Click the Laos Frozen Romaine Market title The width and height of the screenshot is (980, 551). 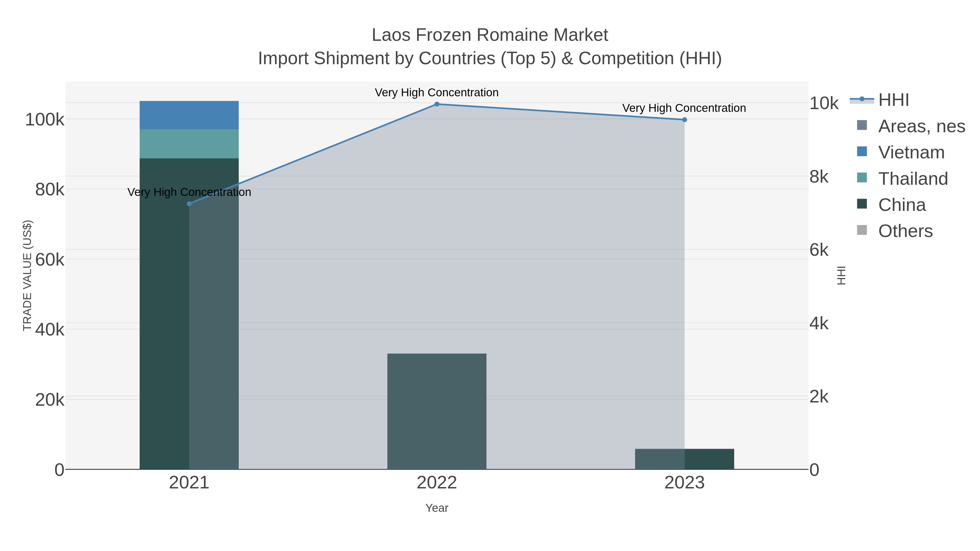[490, 35]
